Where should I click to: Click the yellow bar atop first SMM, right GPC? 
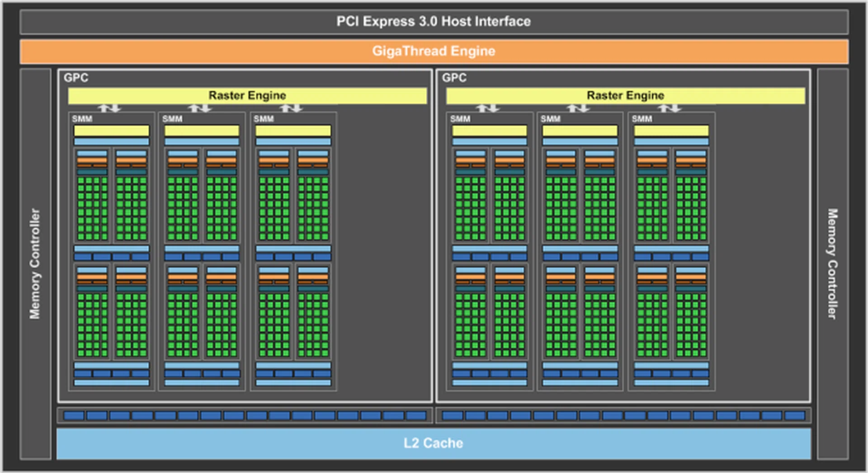[x=490, y=131]
